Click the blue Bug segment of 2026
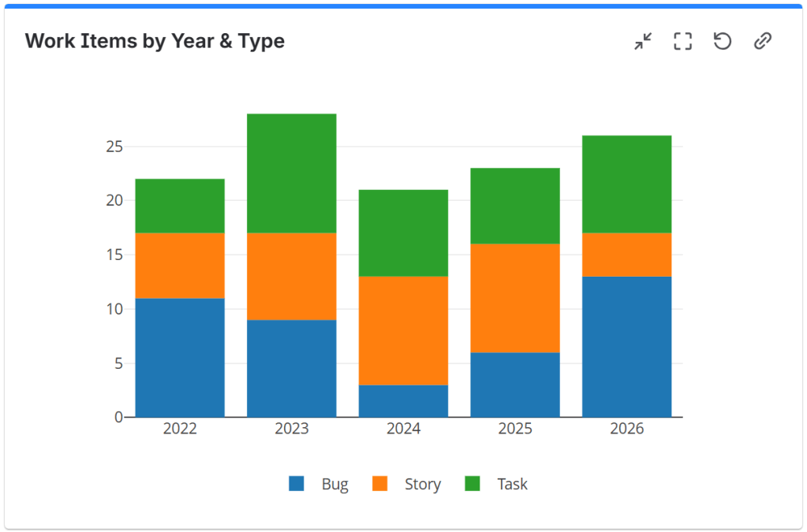This screenshot has width=807, height=532. (x=626, y=347)
